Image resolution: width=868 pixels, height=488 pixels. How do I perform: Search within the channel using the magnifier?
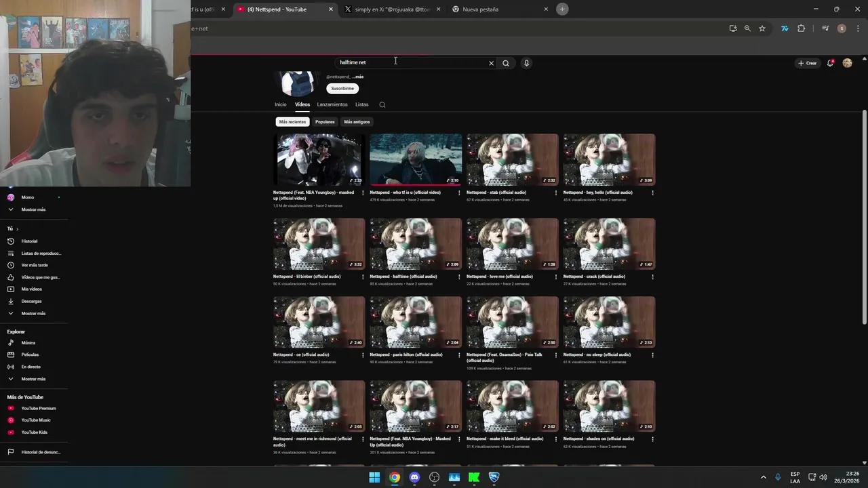[382, 105]
